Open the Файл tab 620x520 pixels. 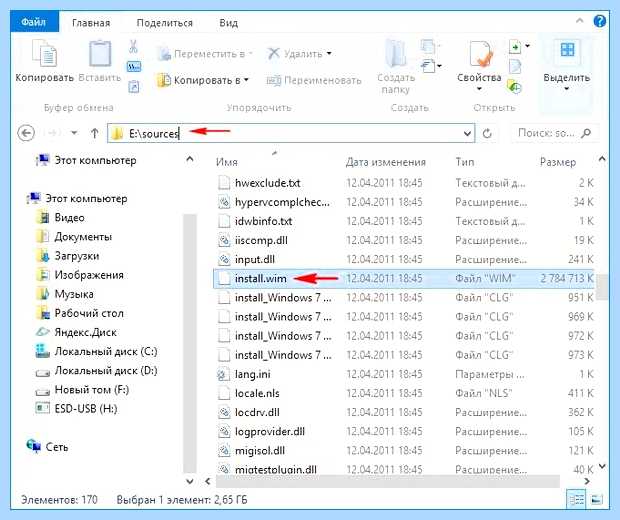pyautogui.click(x=34, y=22)
